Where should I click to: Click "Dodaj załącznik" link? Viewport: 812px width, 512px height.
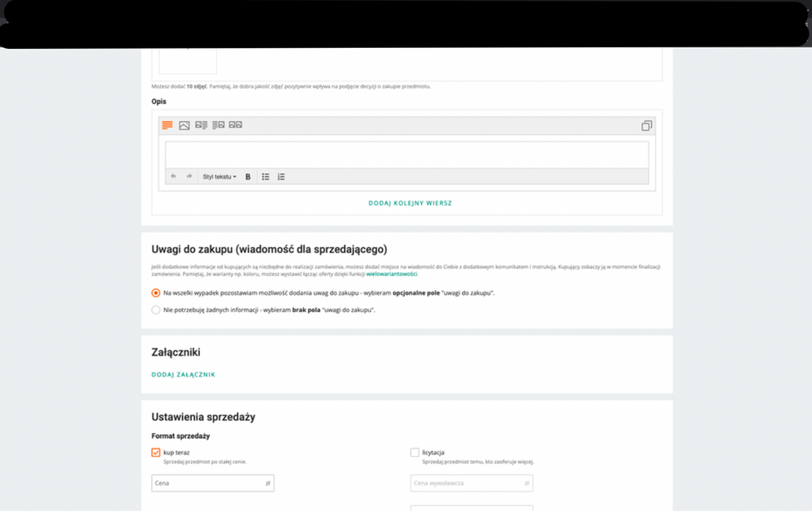point(183,375)
